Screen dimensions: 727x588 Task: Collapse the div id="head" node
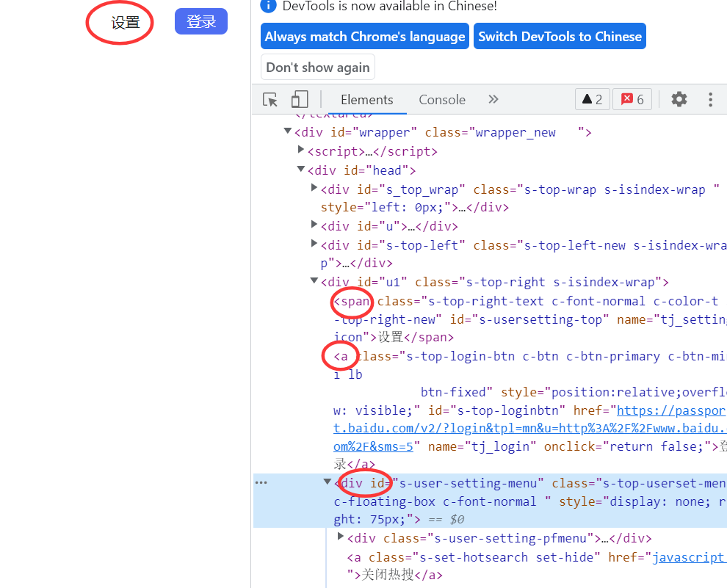(x=301, y=170)
